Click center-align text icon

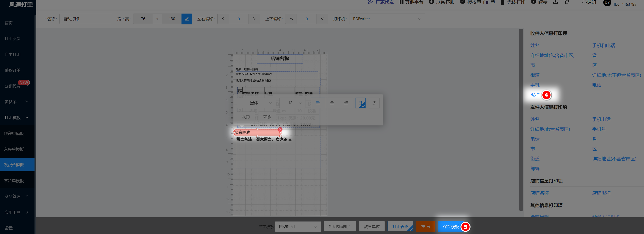(x=332, y=103)
